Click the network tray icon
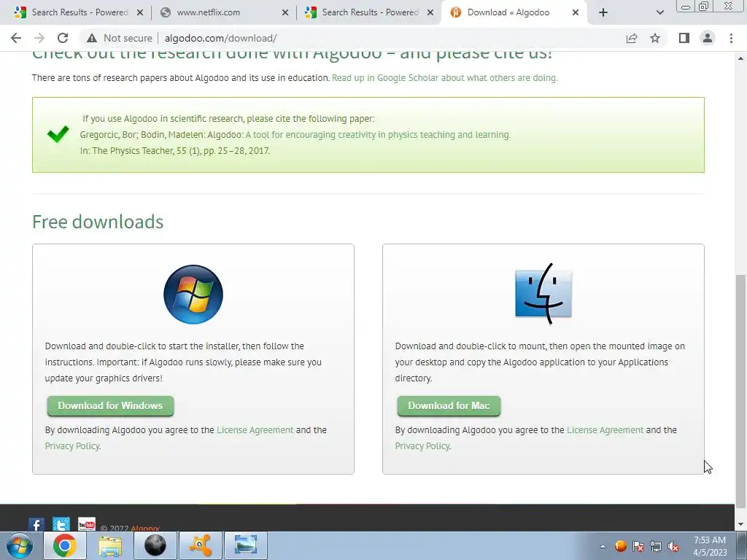The height and width of the screenshot is (560, 747). click(x=656, y=546)
